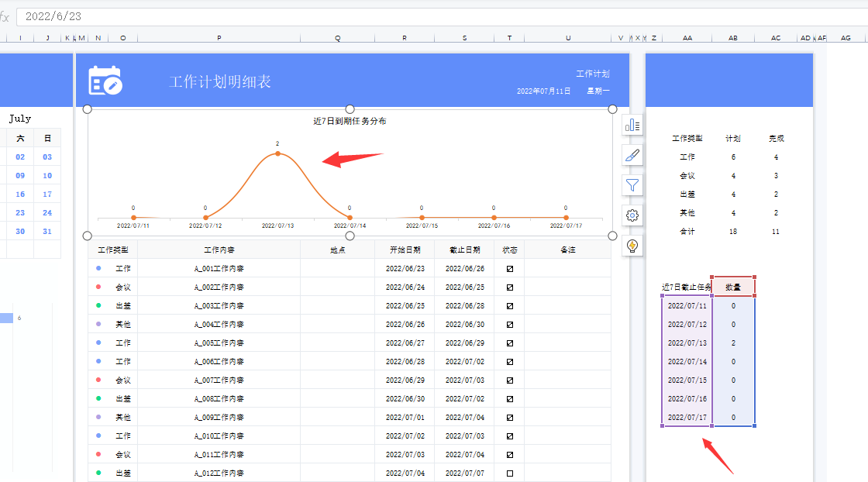The width and height of the screenshot is (868, 482).
Task: Toggle the status checkbox for A_007工作内容
Action: click(510, 380)
